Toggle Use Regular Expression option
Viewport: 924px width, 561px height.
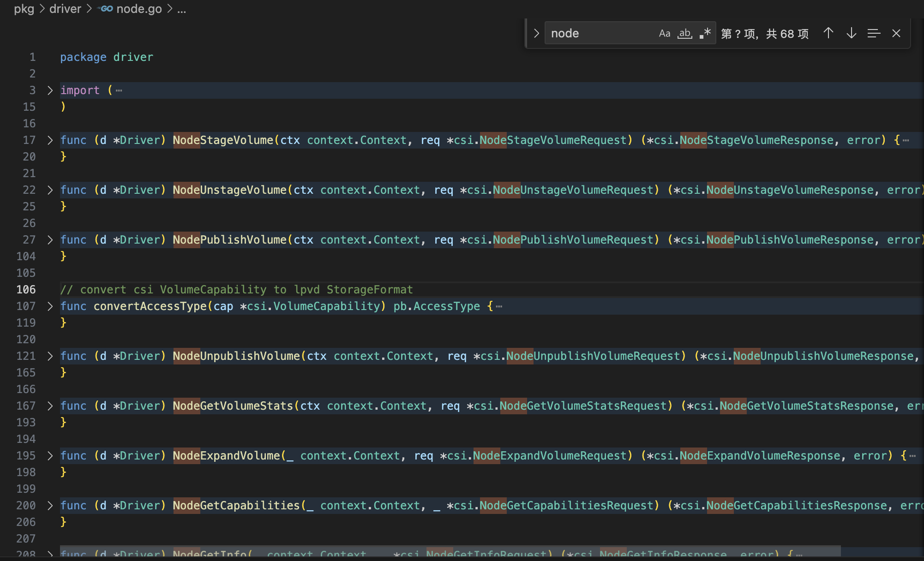pos(705,33)
